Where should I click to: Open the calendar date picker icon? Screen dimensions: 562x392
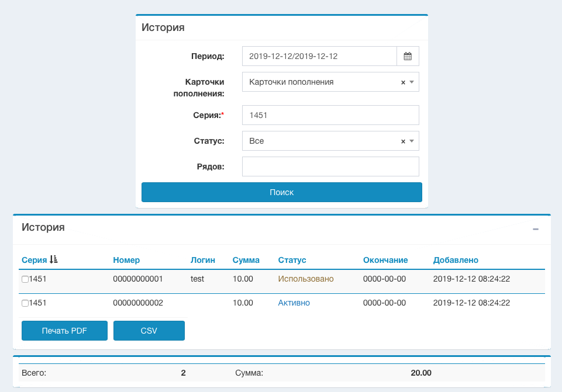(x=408, y=57)
